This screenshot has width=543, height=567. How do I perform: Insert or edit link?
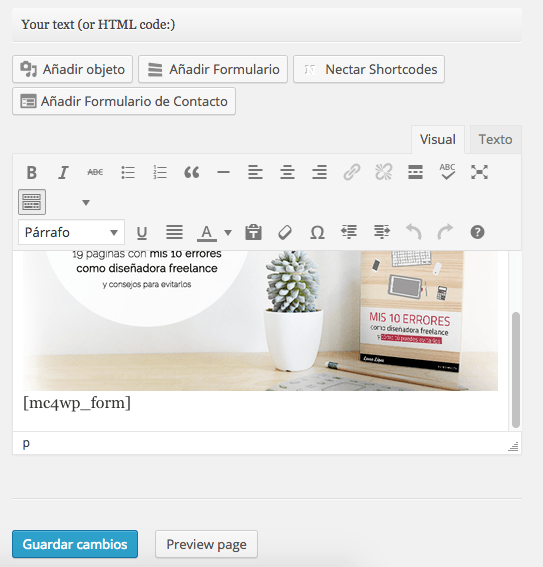click(x=351, y=172)
